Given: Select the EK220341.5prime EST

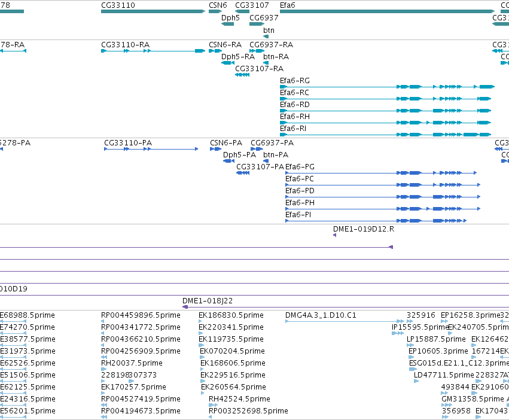Looking at the screenshot, I should [201, 333].
